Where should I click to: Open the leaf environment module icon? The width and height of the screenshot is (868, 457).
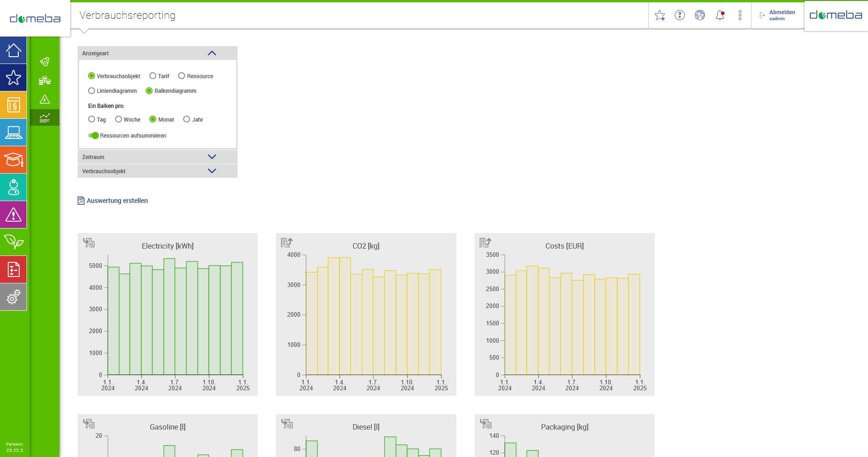[x=13, y=242]
